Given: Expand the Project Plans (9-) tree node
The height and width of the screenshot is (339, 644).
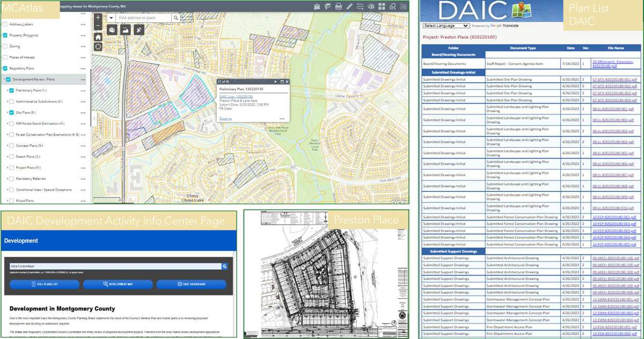Looking at the screenshot, I should click(7, 167).
